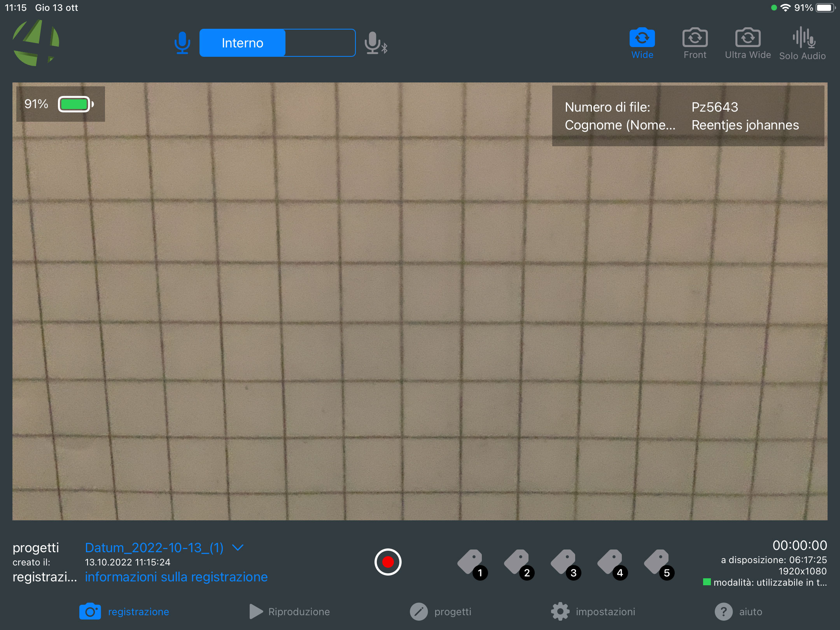Switch to Ultra Wide camera
Screen dimensions: 840x630
tap(748, 43)
